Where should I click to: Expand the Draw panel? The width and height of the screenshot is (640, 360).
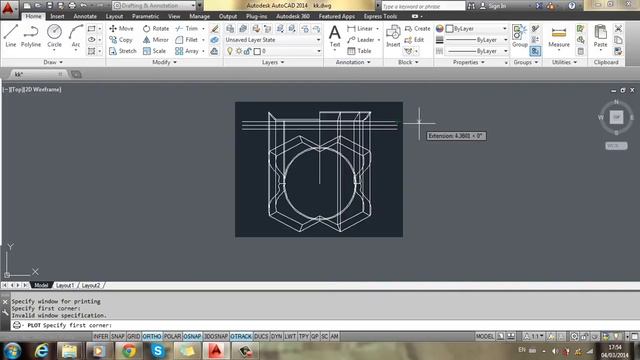coord(53,62)
